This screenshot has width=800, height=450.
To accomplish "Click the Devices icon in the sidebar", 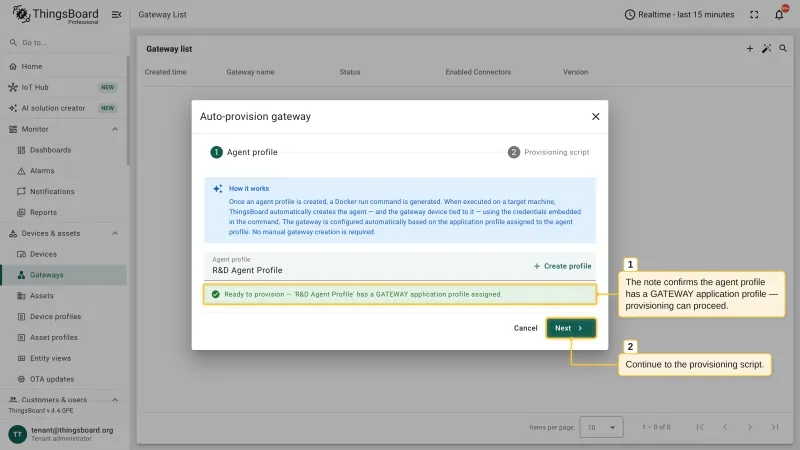I will click(x=21, y=254).
